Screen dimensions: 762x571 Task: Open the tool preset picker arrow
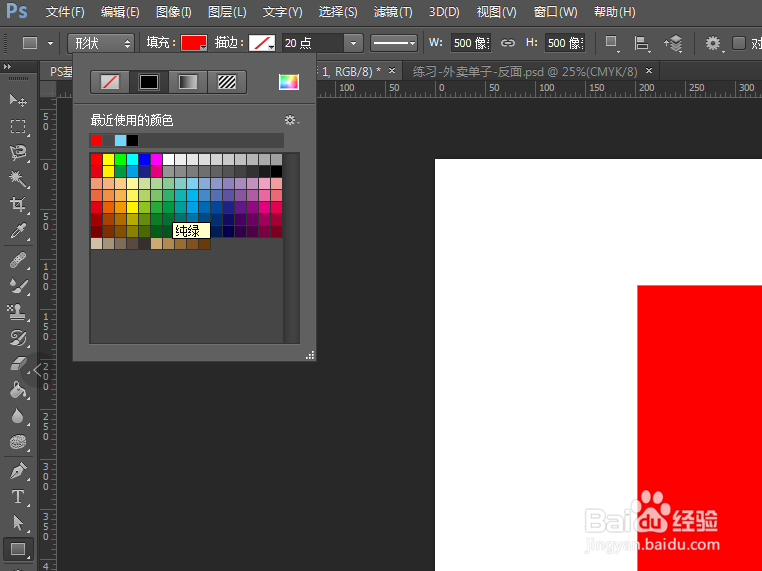coord(50,43)
